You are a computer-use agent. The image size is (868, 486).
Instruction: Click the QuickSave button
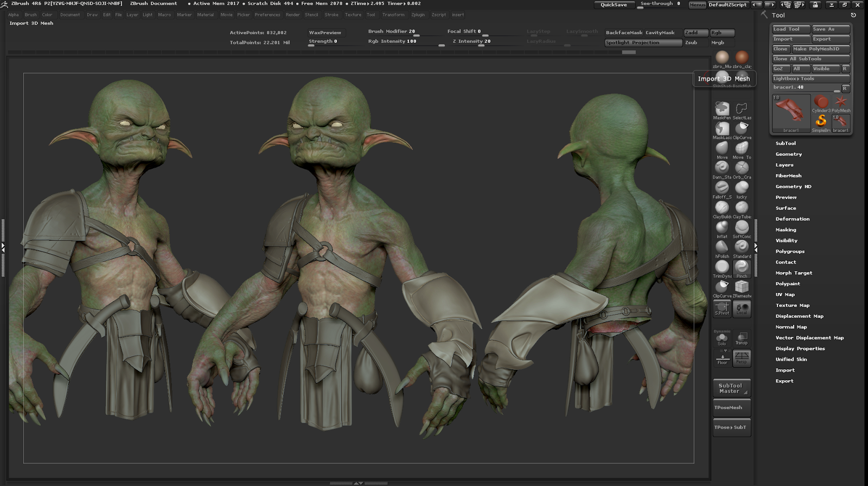pos(614,5)
